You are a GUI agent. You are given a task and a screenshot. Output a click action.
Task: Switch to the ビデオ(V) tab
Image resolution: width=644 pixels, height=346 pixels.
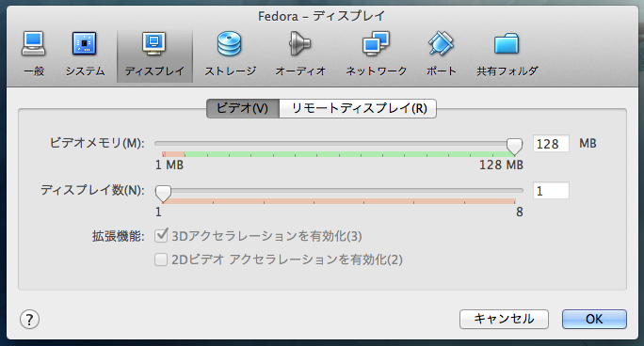[x=243, y=109]
